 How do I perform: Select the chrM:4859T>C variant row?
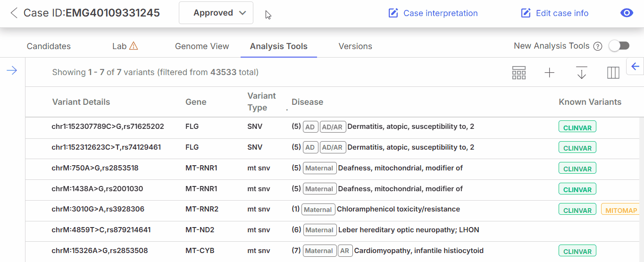click(x=101, y=230)
